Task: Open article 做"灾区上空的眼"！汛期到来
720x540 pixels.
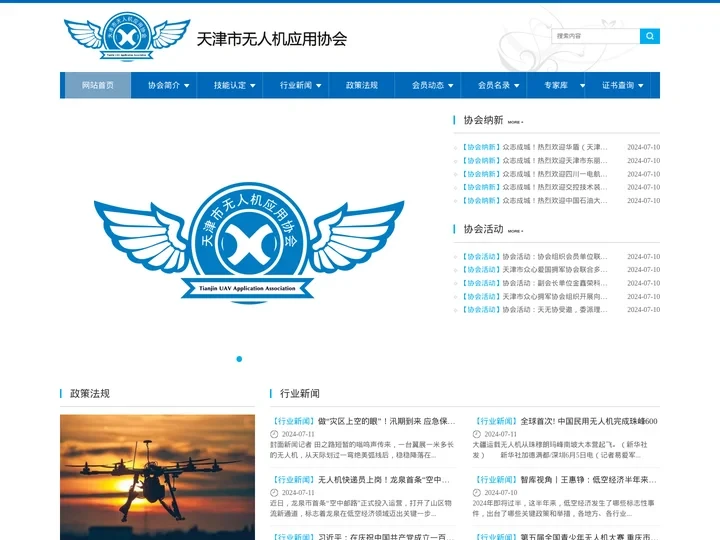Action: tap(386, 421)
